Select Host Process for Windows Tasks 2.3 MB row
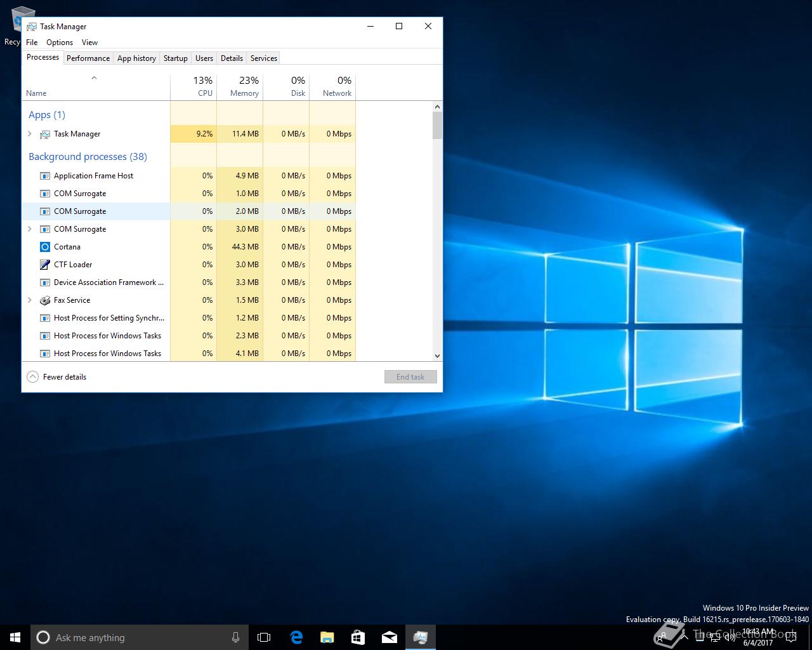 [189, 336]
